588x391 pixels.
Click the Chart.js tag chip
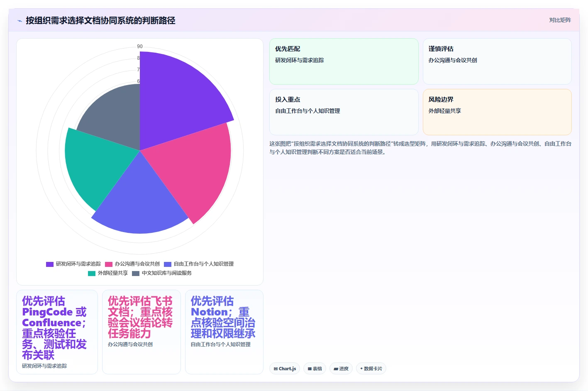[x=285, y=369]
